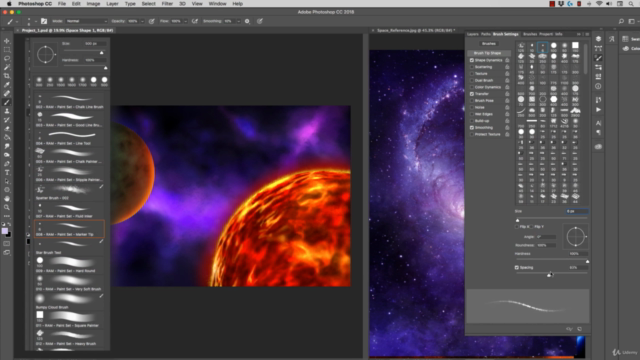This screenshot has height=360, width=640.
Task: Select the Type tool
Action: point(7,173)
